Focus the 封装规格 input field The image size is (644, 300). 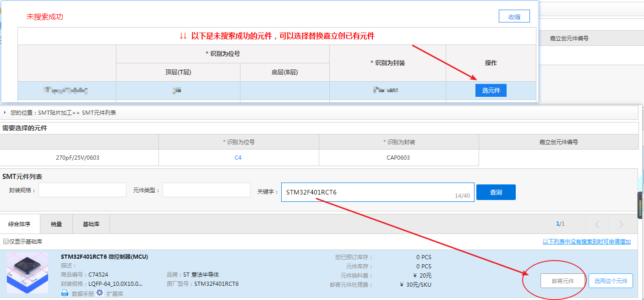coord(82,190)
